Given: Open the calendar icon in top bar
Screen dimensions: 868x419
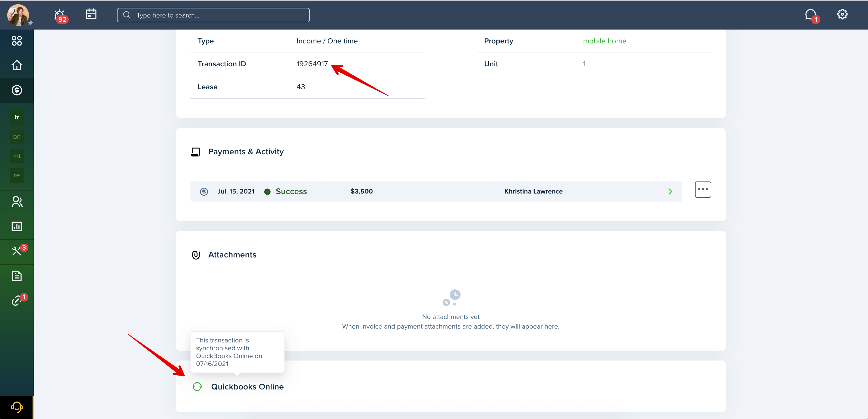Looking at the screenshot, I should coord(91,14).
